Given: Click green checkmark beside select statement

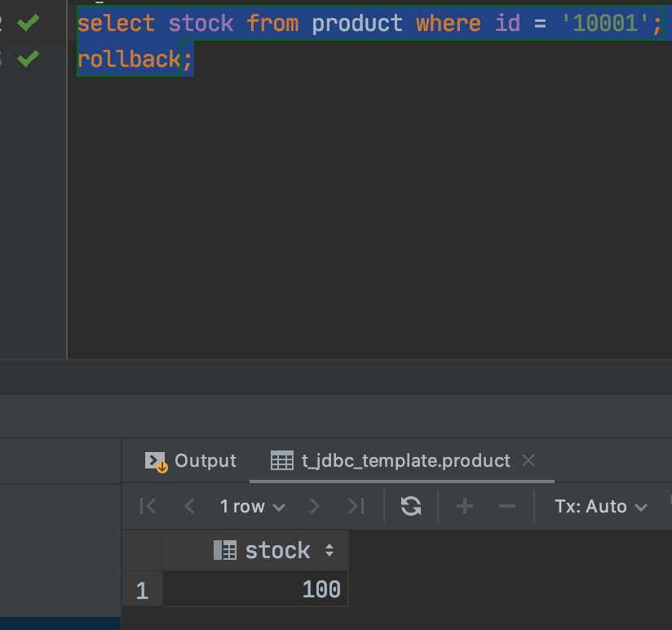Looking at the screenshot, I should tap(29, 23).
